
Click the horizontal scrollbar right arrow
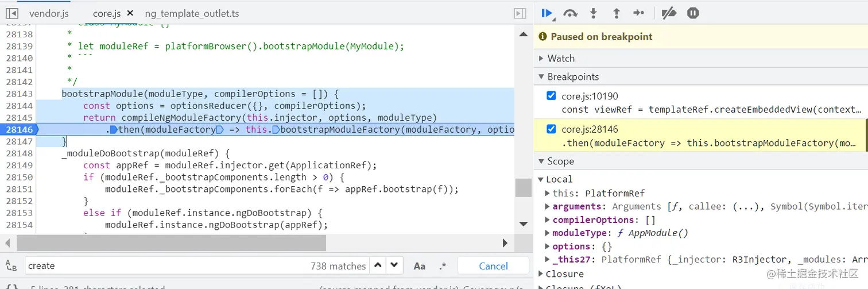(x=505, y=243)
